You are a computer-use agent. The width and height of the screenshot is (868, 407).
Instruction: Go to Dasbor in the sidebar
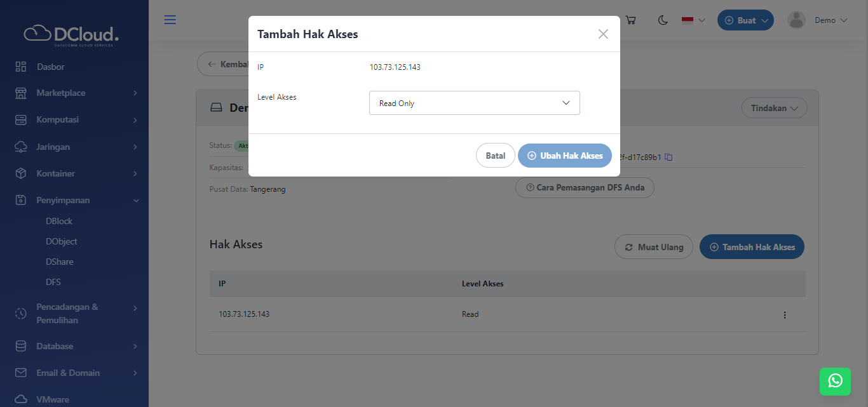point(51,67)
